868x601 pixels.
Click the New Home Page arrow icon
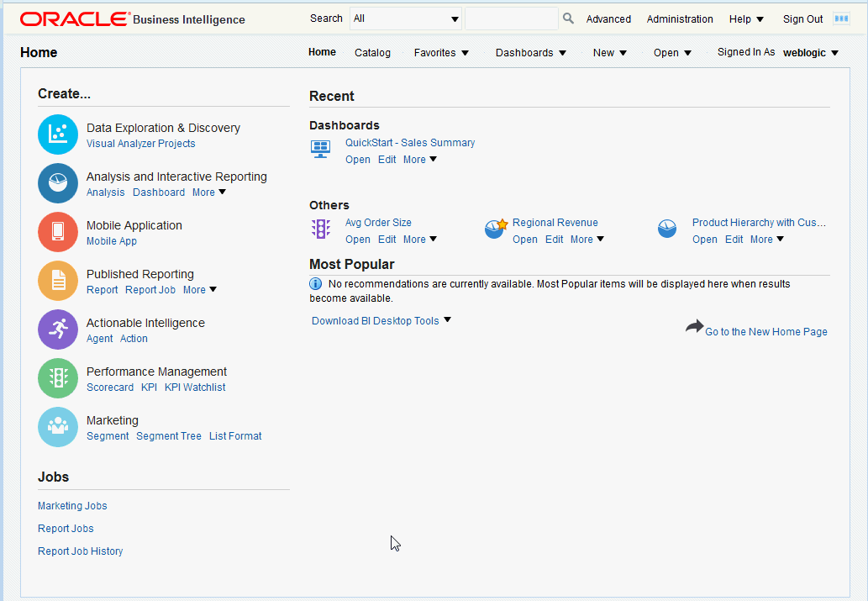(694, 326)
